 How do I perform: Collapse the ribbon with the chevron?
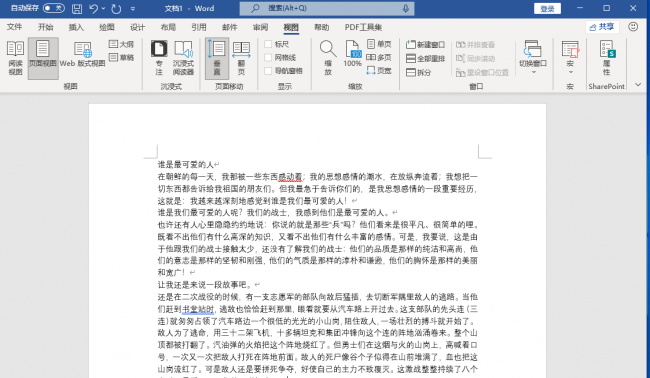(x=638, y=85)
